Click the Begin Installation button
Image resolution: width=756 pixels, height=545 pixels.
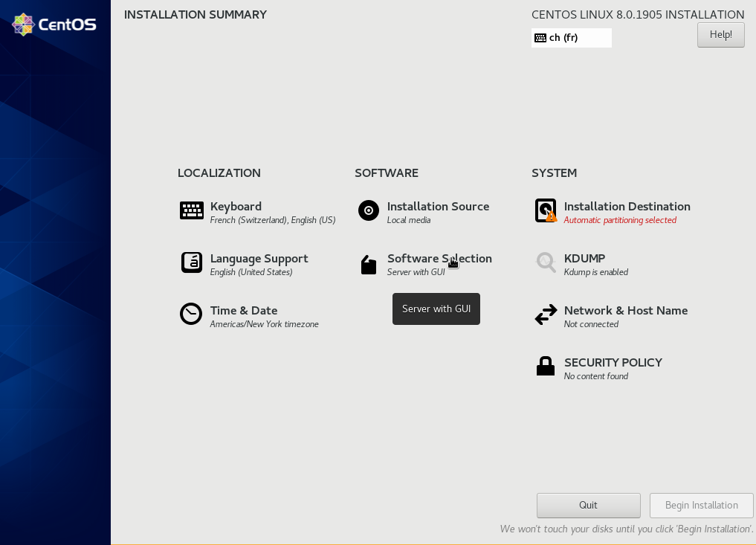click(x=701, y=506)
